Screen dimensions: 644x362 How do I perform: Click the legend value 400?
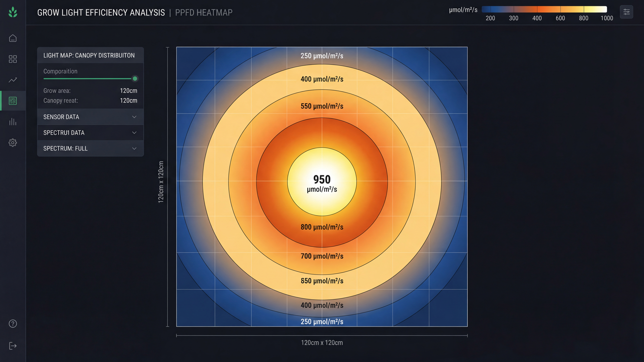point(537,18)
